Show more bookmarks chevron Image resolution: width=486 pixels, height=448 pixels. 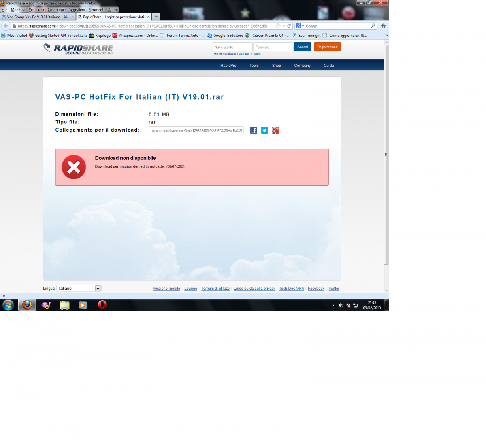(x=386, y=36)
